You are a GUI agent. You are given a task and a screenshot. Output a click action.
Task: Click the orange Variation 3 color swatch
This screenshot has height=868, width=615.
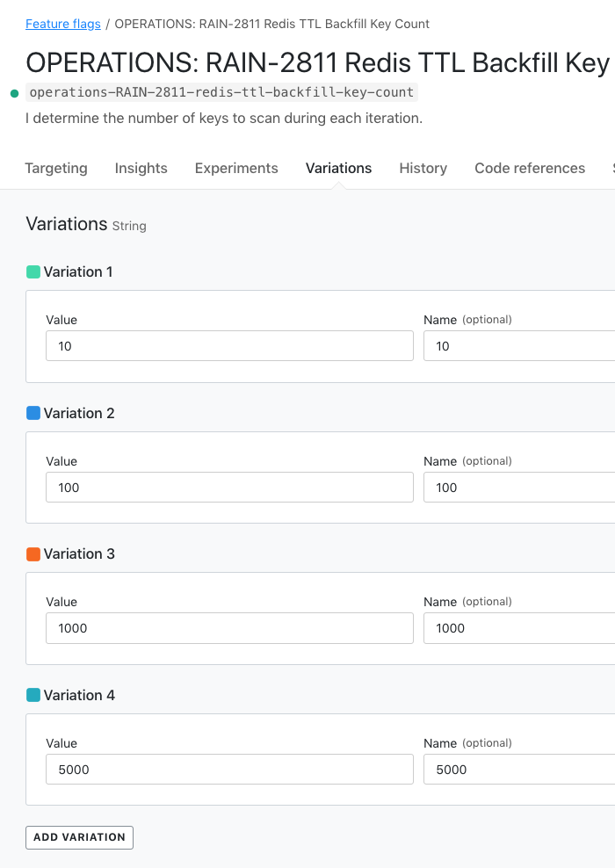tap(33, 553)
